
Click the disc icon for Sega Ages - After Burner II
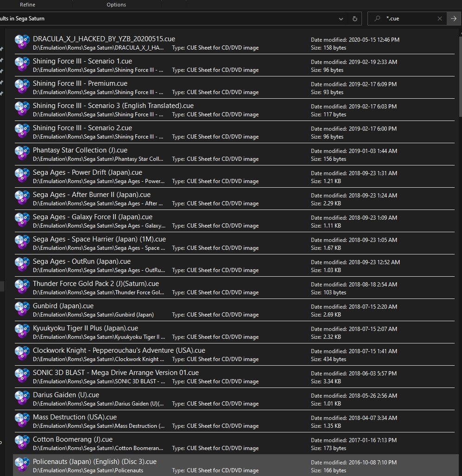click(22, 197)
